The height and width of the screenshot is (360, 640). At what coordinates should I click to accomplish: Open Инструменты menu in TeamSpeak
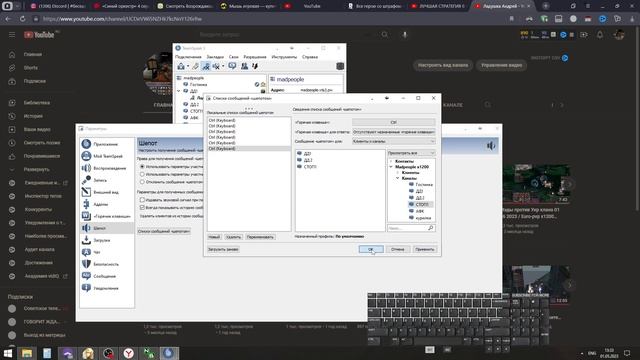pos(284,57)
